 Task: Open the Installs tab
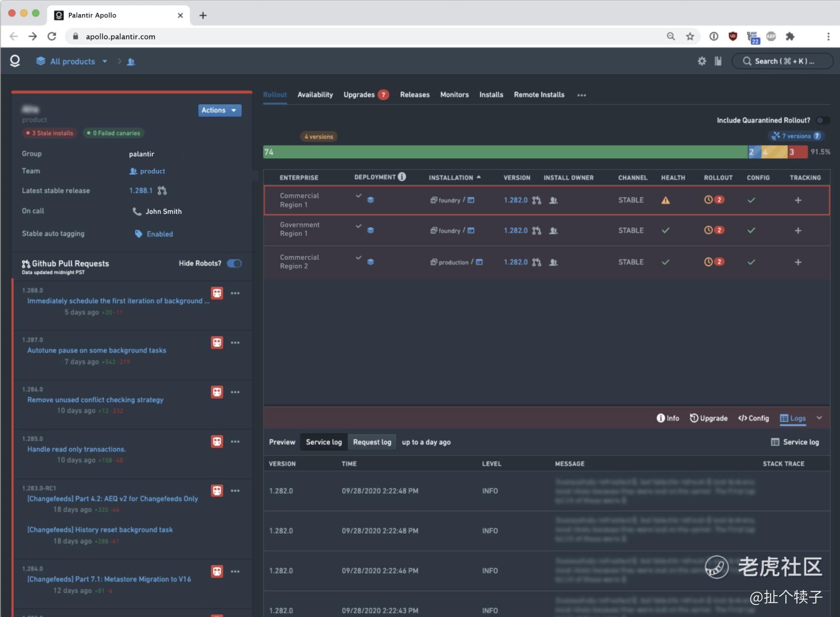491,95
